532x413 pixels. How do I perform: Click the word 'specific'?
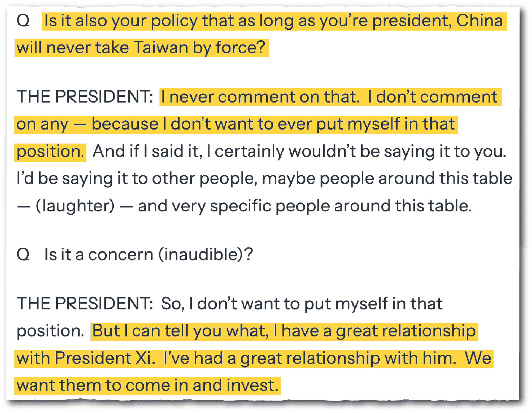click(241, 206)
